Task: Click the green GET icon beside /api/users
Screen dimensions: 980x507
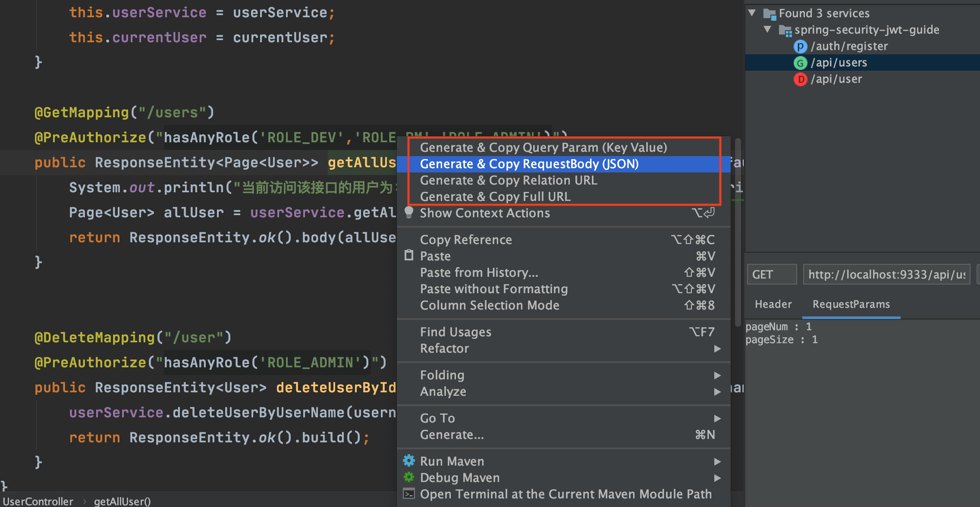Action: point(800,63)
